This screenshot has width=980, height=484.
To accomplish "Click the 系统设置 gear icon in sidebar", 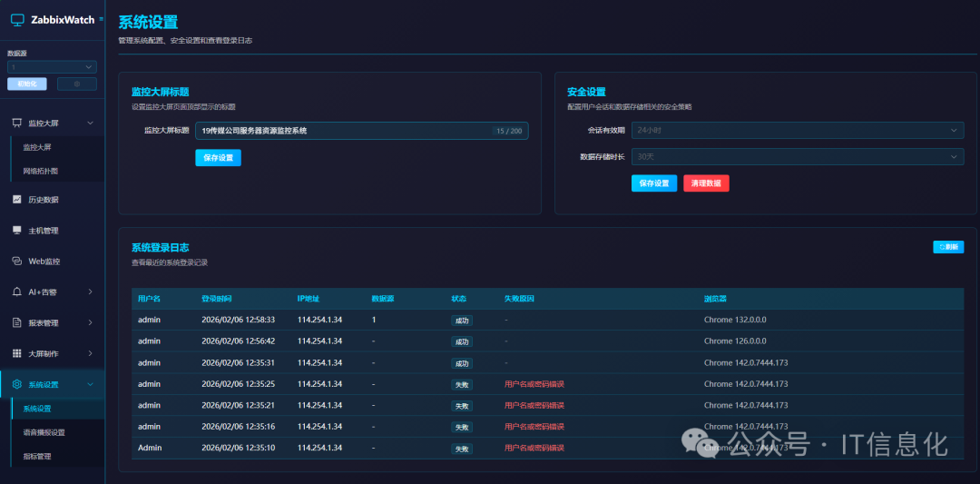I will (17, 384).
